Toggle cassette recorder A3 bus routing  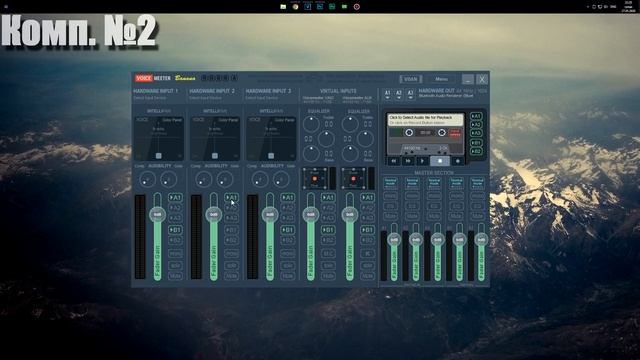pyautogui.click(x=476, y=133)
